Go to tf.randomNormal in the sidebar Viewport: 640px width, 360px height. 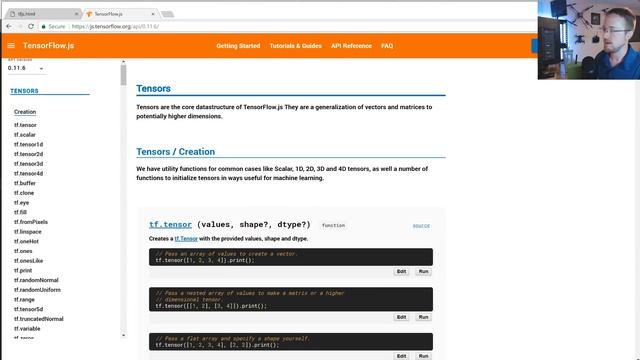coord(36,280)
